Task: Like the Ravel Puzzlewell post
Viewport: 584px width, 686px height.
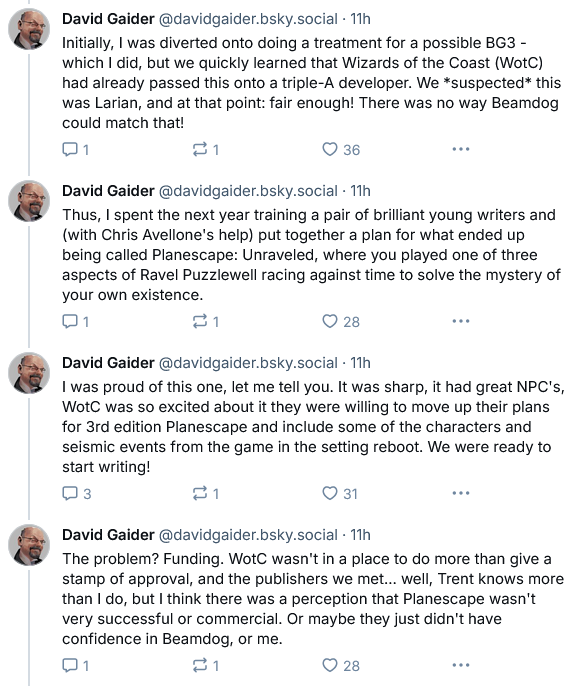Action: coord(341,322)
